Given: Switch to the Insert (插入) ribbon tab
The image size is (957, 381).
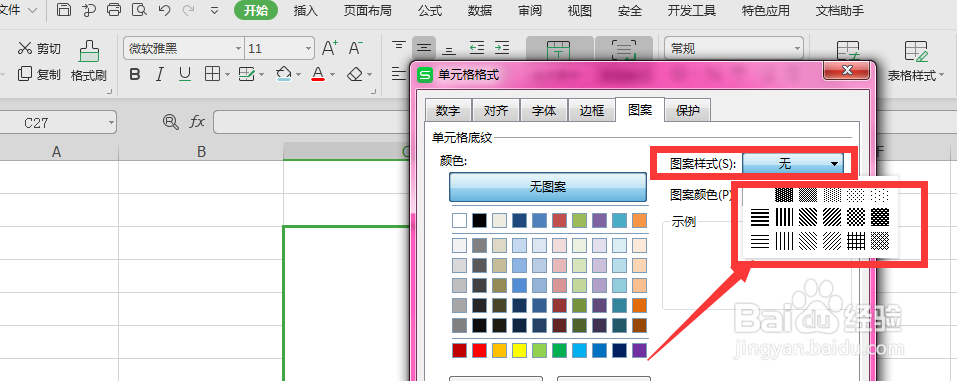Looking at the screenshot, I should [x=306, y=10].
